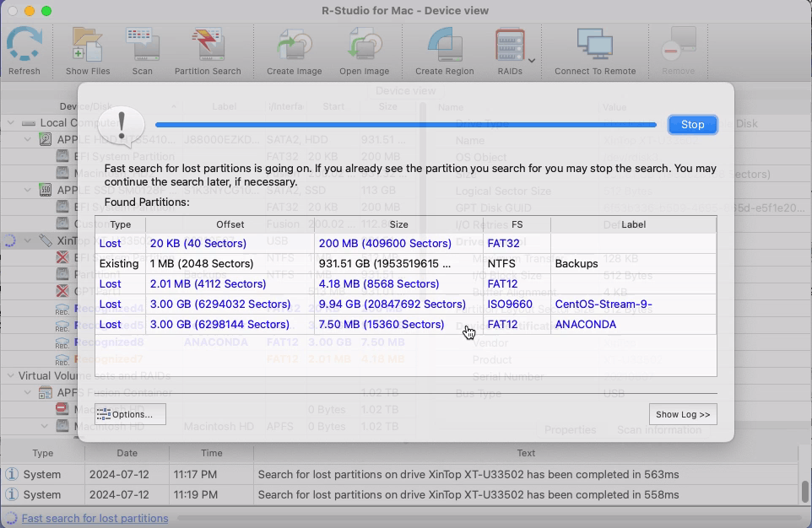The height and width of the screenshot is (528, 812).
Task: Click the blue search progress bar
Action: pyautogui.click(x=406, y=125)
